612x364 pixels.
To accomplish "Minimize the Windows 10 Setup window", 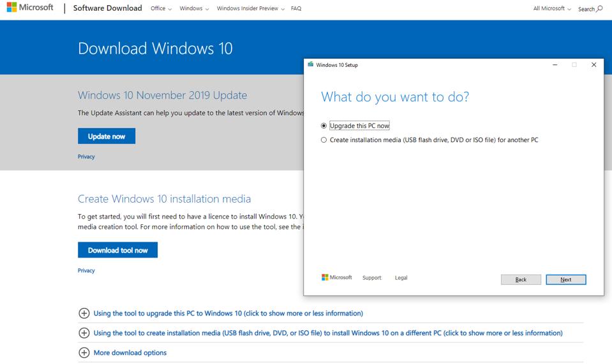I will [555, 64].
